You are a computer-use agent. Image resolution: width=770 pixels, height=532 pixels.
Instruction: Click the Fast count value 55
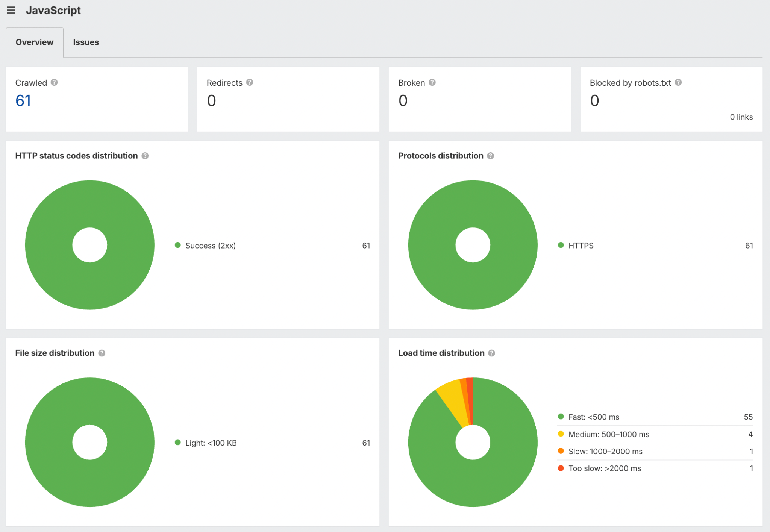[x=748, y=417]
